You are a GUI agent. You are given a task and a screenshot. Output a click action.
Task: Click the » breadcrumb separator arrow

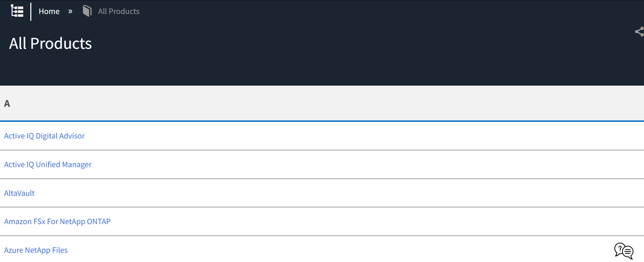[x=70, y=11]
